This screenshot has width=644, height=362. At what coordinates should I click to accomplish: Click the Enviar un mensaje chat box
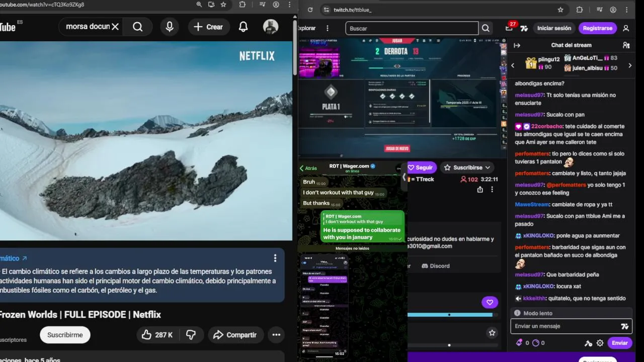(x=571, y=326)
